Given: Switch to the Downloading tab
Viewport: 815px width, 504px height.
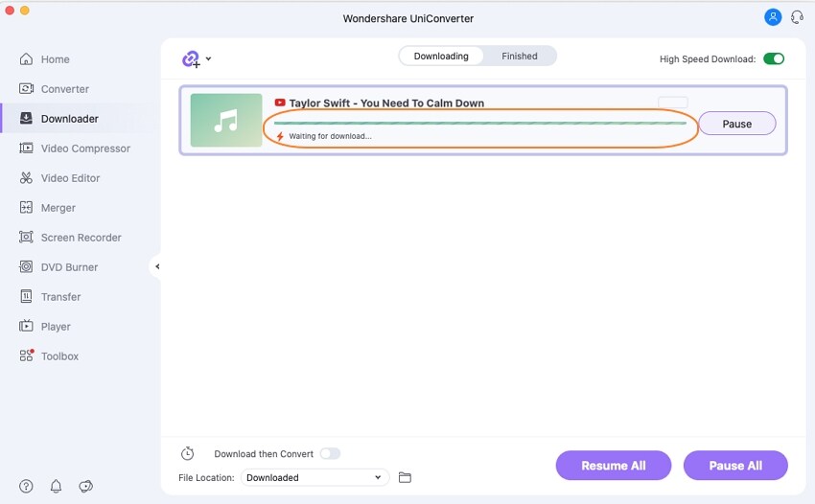Looking at the screenshot, I should (x=441, y=57).
